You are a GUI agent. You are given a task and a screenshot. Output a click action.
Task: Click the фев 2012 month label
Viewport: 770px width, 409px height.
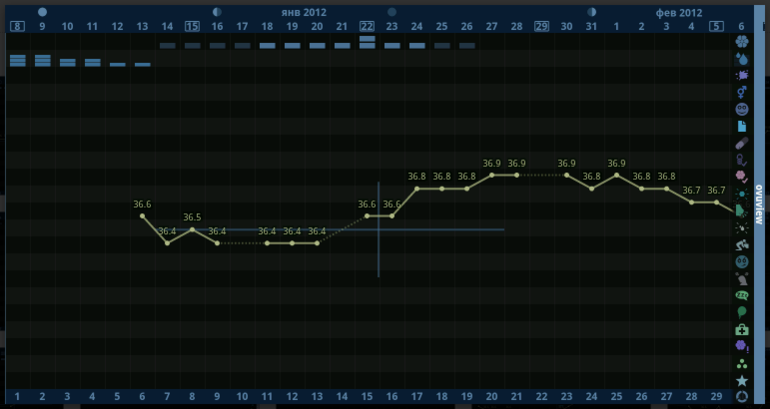678,12
